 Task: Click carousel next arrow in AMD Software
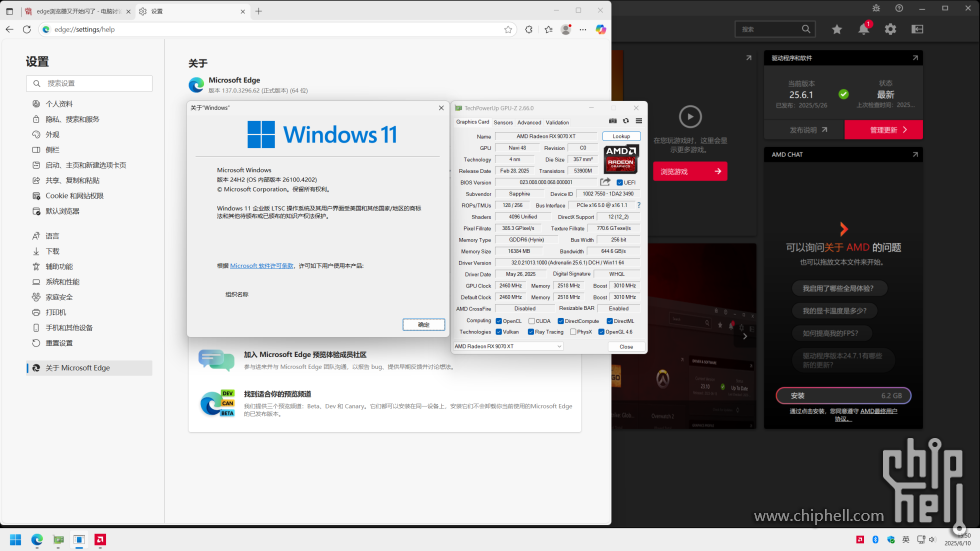[744, 336]
